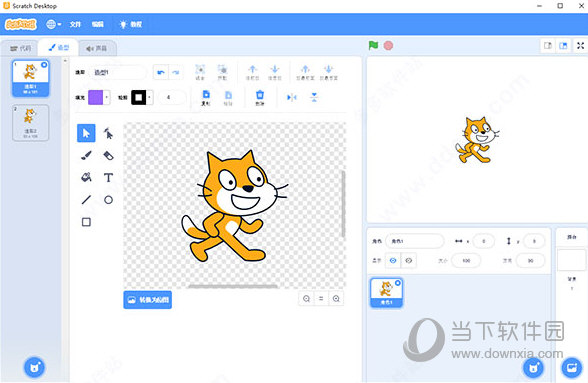Click the Group icon
Image resolution: width=588 pixels, height=383 pixels.
(x=200, y=72)
